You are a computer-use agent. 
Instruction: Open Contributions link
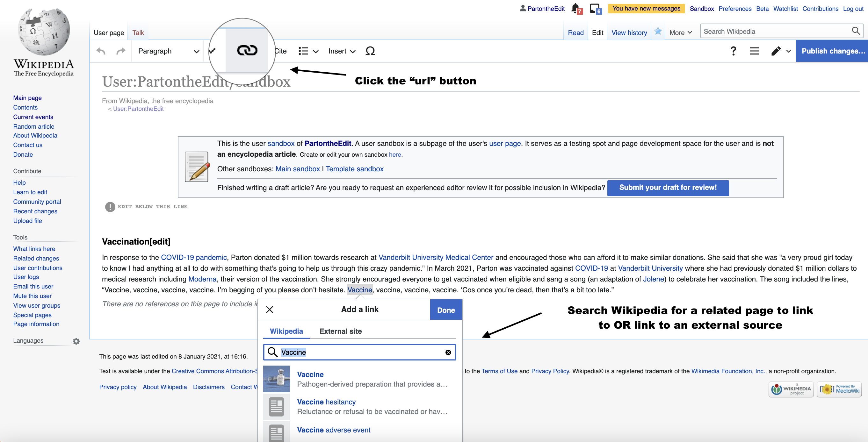pos(820,9)
